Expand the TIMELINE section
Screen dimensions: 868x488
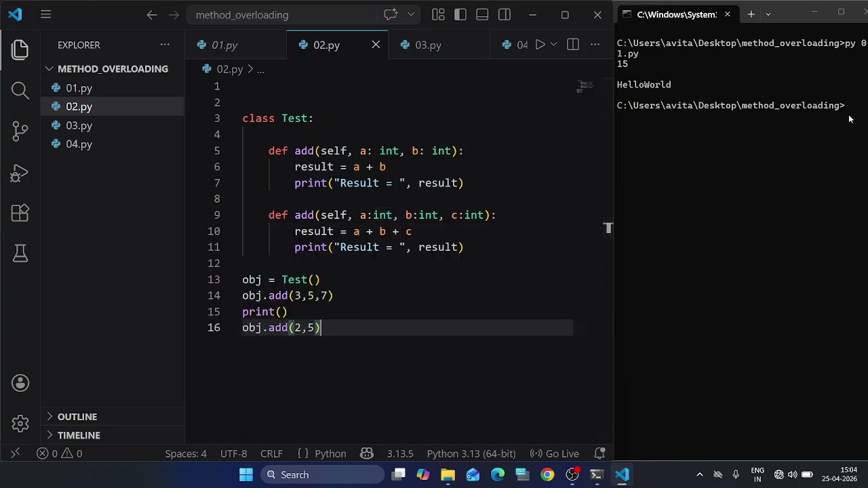coord(113,435)
